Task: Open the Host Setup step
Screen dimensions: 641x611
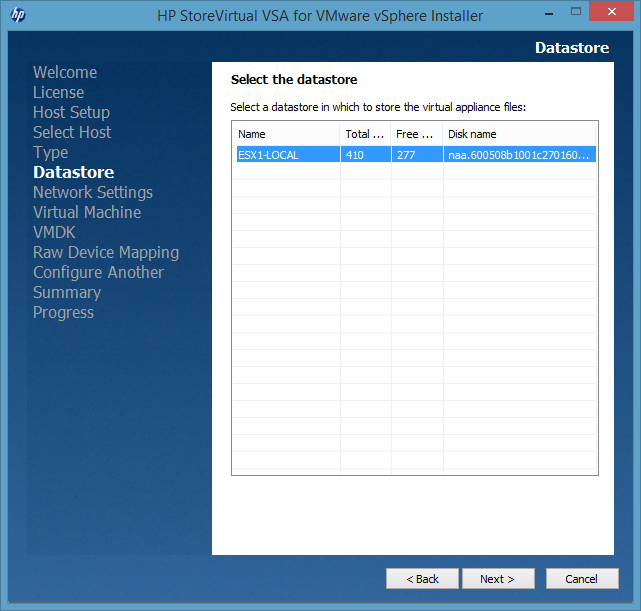Action: [71, 112]
